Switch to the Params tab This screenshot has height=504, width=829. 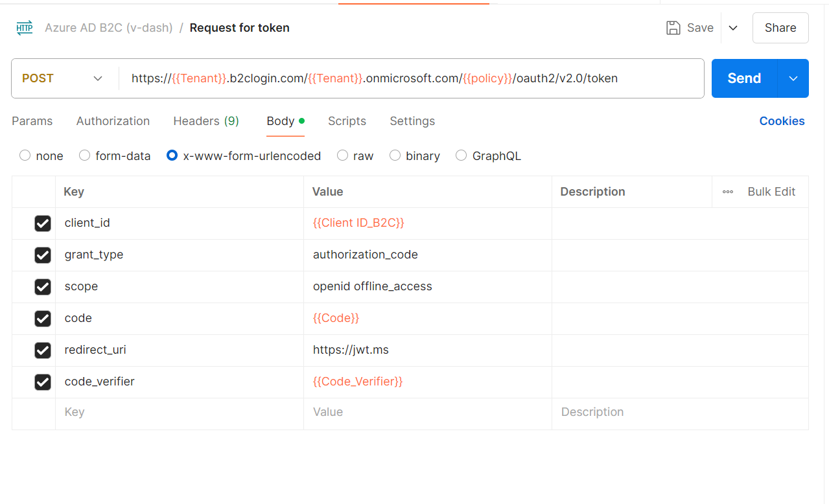pyautogui.click(x=32, y=121)
